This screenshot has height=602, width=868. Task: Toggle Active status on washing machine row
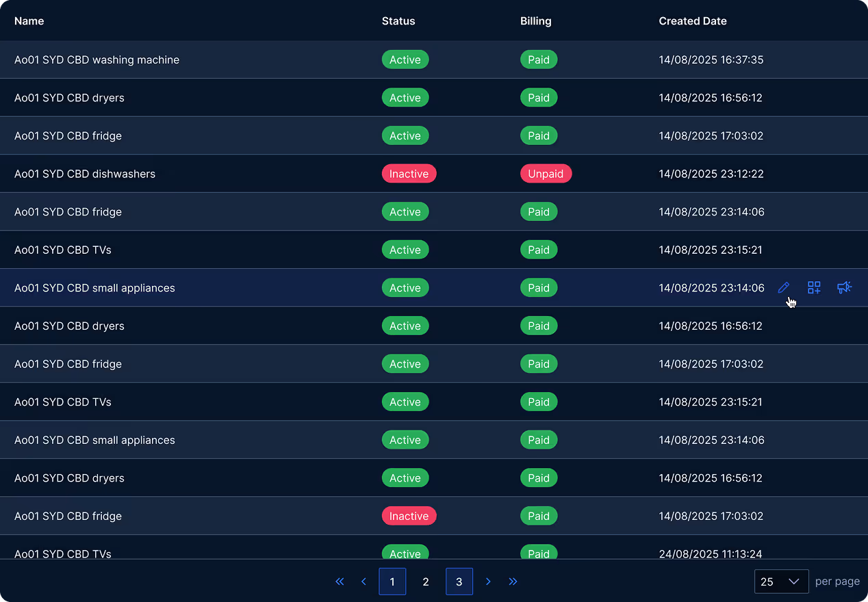[x=405, y=60]
